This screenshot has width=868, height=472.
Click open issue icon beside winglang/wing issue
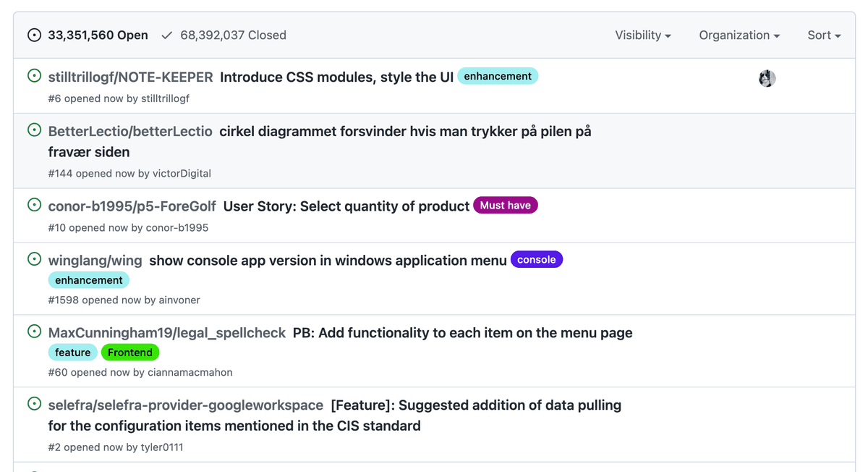[x=34, y=259]
